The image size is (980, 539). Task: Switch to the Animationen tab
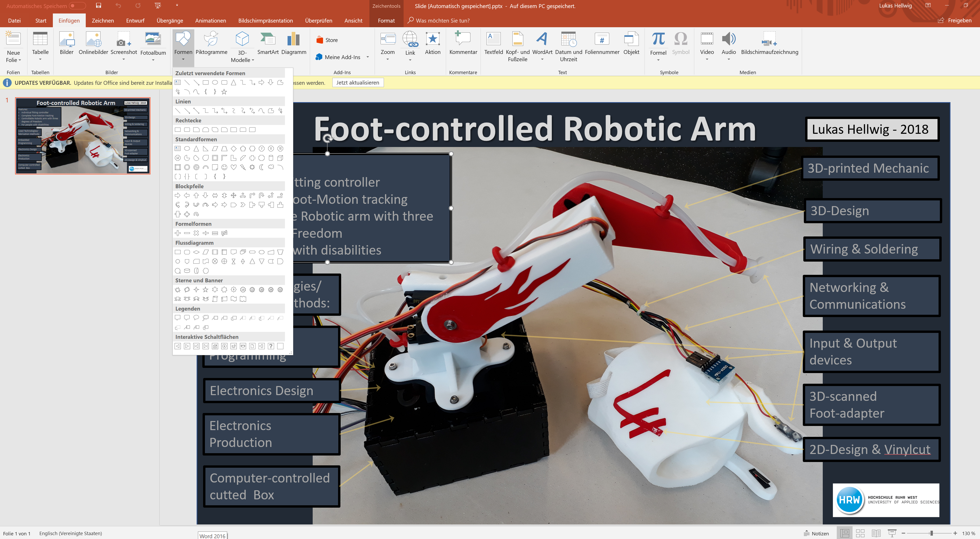tap(210, 20)
